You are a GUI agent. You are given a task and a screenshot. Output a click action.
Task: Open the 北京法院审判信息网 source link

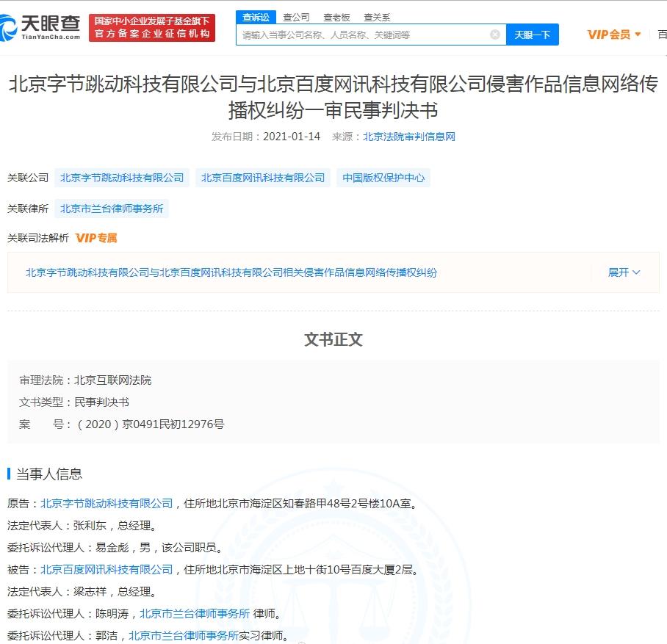click(x=409, y=136)
